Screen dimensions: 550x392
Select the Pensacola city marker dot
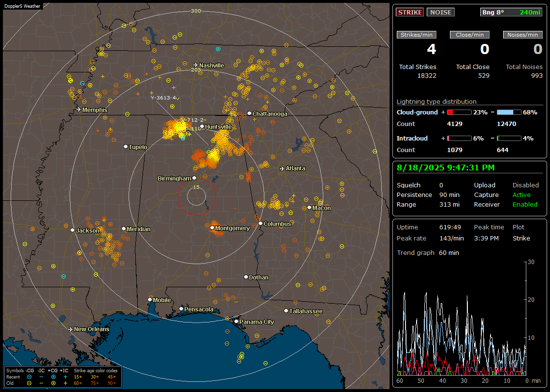tap(181, 308)
